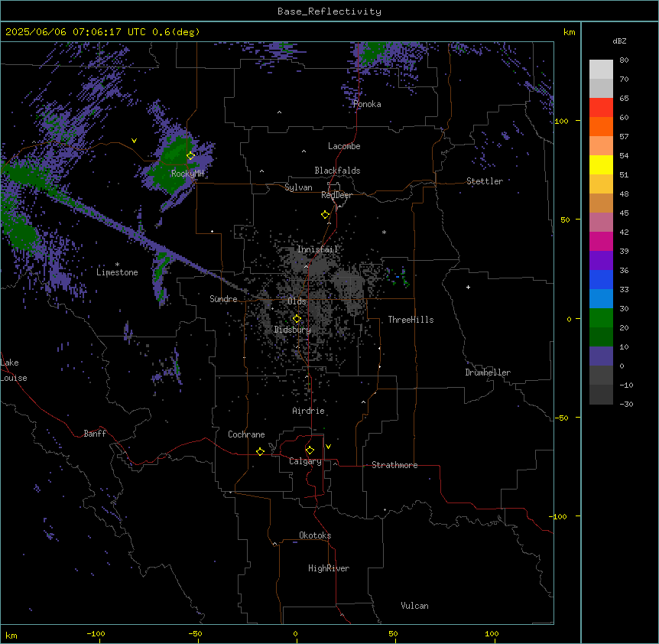Click the Banff label
The image size is (659, 644).
point(95,434)
